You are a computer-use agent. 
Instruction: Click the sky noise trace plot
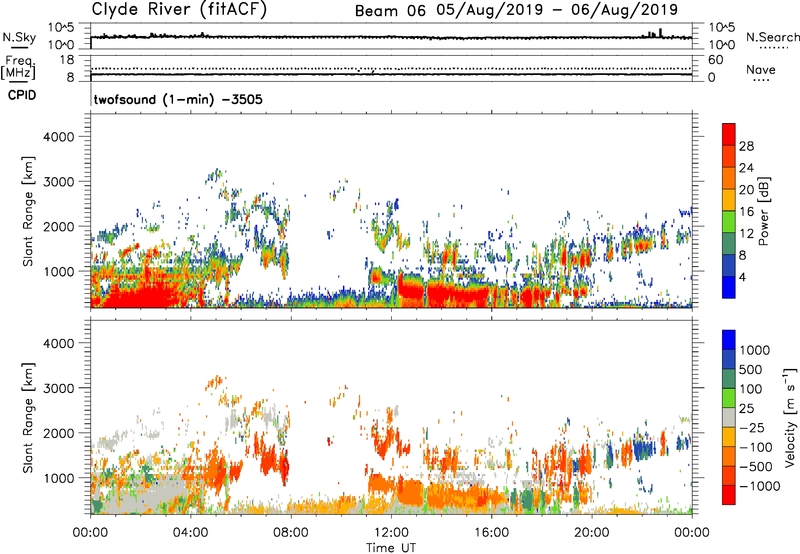tap(391, 36)
